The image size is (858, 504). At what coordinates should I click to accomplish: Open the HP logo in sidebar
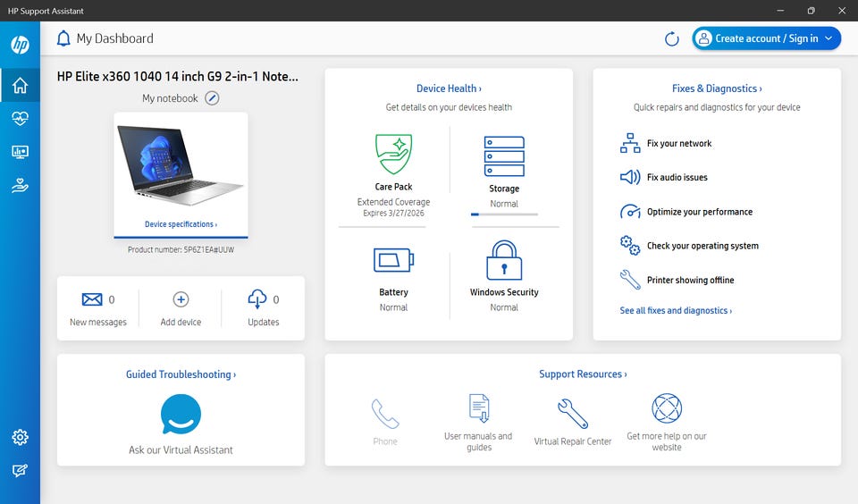click(x=21, y=45)
